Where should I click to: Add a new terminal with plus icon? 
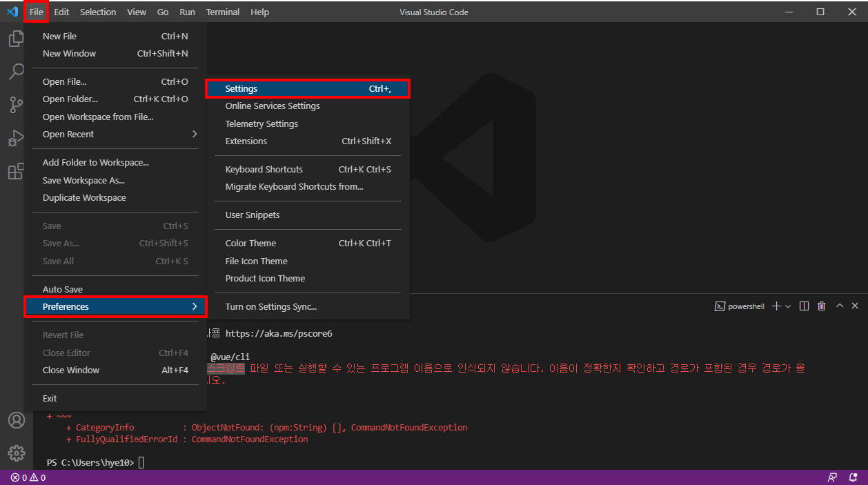[776, 306]
